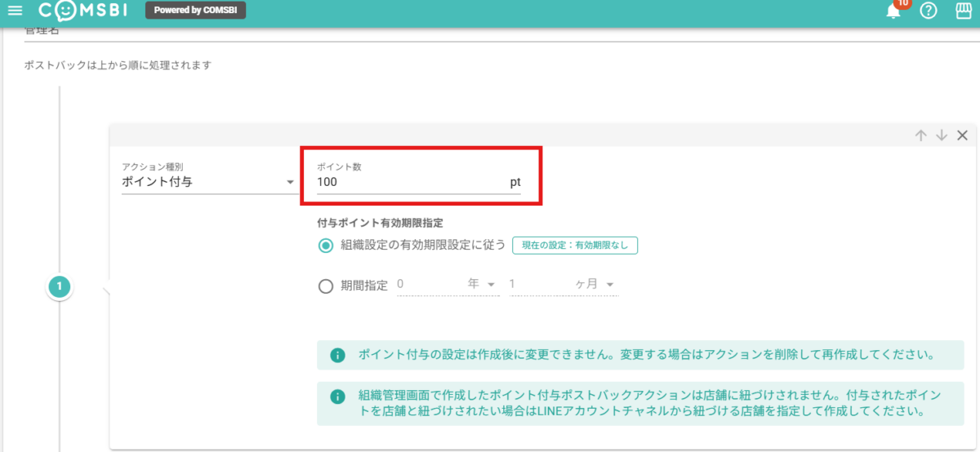Open the hamburger navigation menu
This screenshot has width=980, height=452.
coord(15,11)
